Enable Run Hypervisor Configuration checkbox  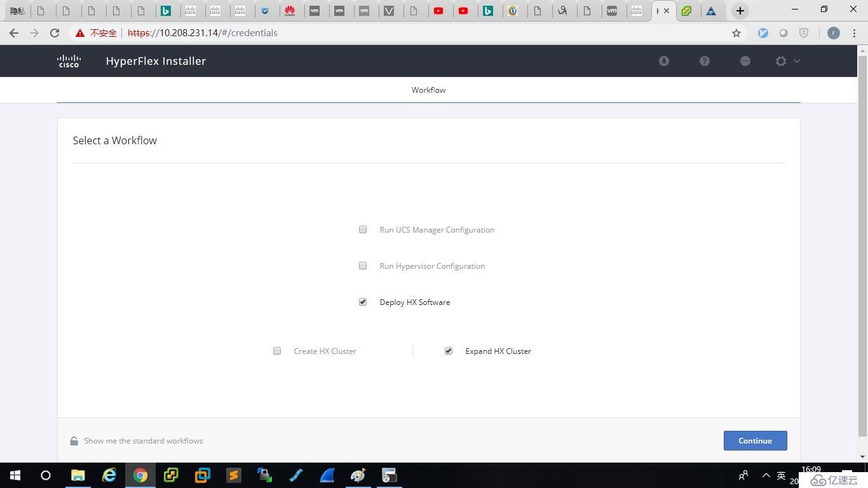tap(363, 266)
